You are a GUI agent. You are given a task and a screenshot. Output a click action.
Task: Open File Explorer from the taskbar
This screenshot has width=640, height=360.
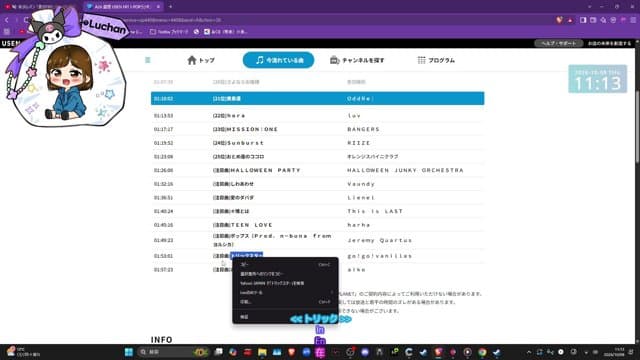click(262, 352)
